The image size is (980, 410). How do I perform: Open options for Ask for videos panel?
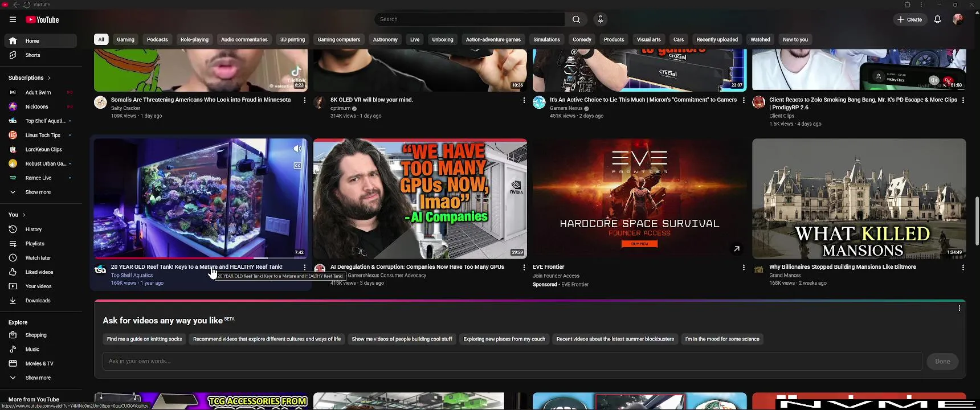pyautogui.click(x=959, y=308)
